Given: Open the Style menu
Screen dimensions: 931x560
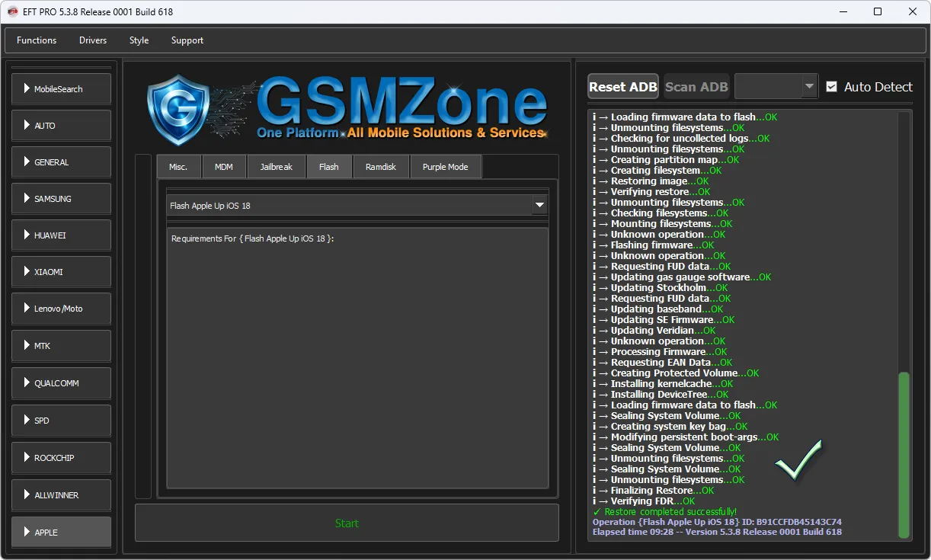Looking at the screenshot, I should [x=139, y=40].
